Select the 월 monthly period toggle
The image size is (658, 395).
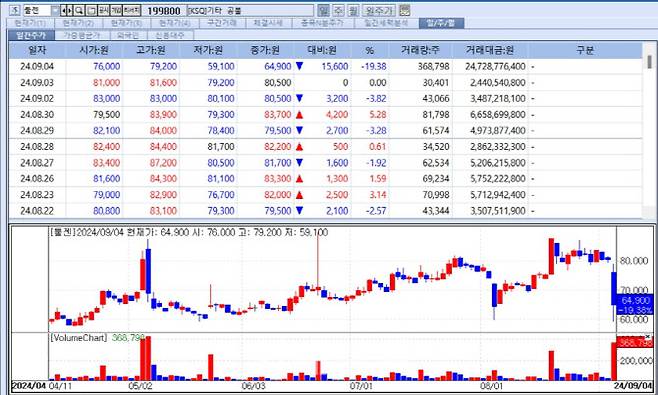point(353,10)
